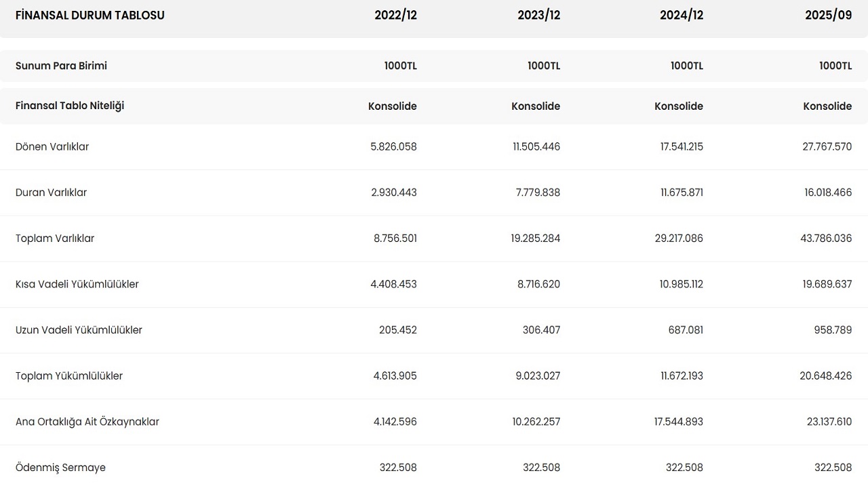
Task: Select the Uzun Vadeli Yükümlülükler label
Action: click(79, 330)
